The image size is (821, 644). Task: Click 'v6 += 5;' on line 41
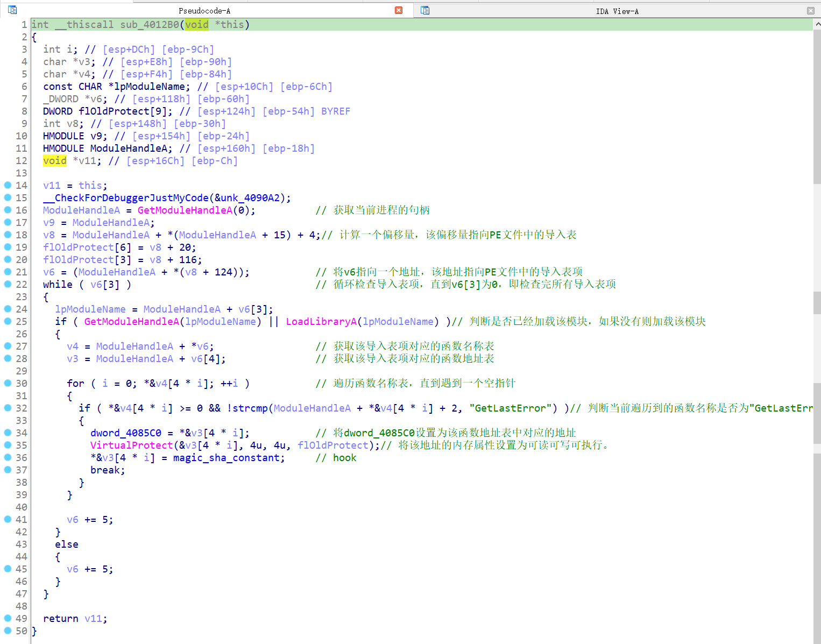[90, 519]
